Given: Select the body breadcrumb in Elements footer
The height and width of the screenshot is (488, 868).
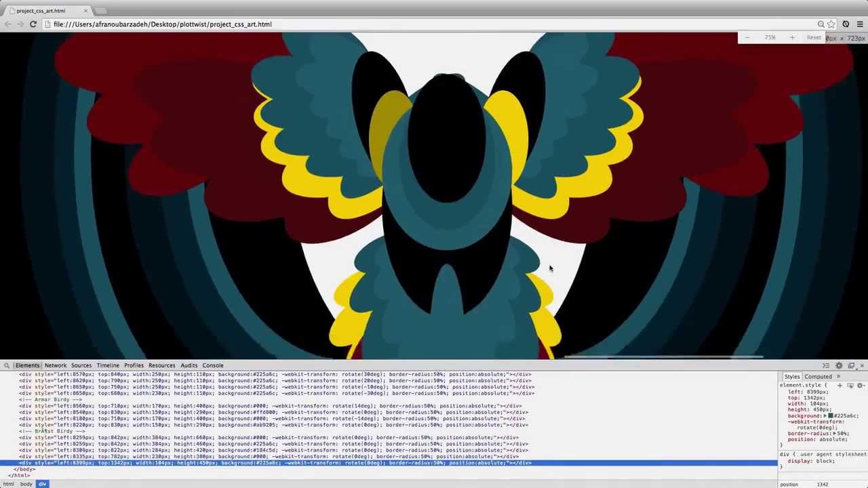Looking at the screenshot, I should click(26, 484).
